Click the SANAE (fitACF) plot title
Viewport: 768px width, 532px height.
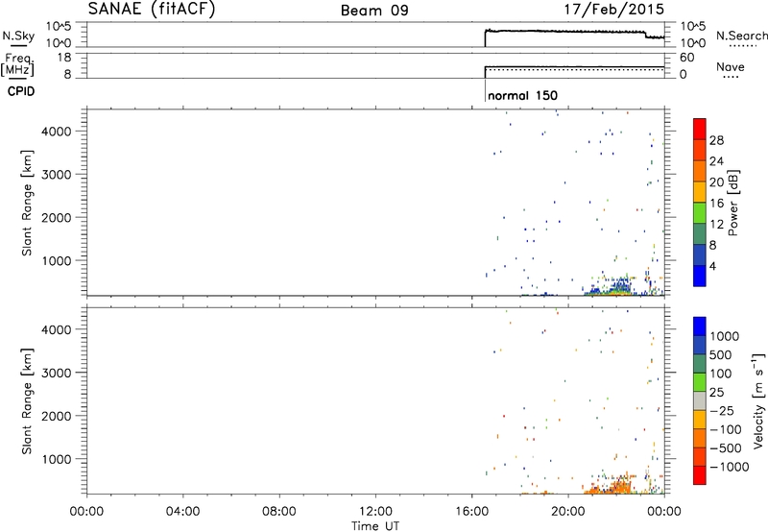(152, 9)
